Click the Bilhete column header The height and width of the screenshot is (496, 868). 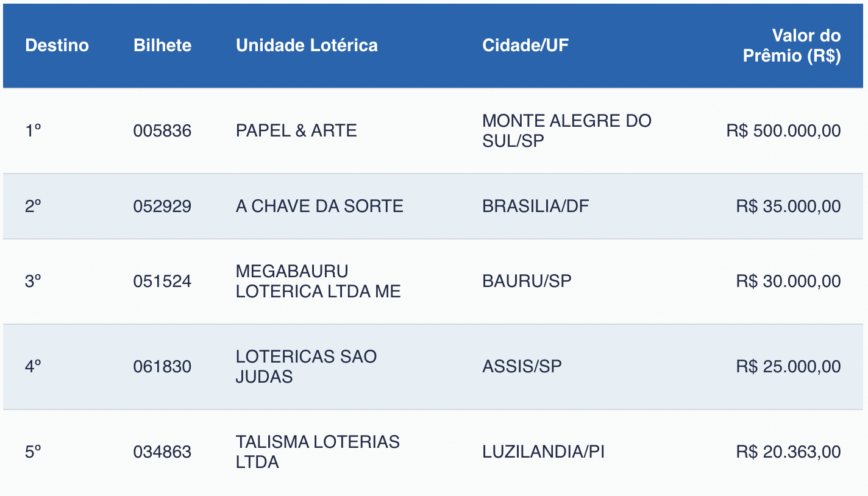coord(162,45)
